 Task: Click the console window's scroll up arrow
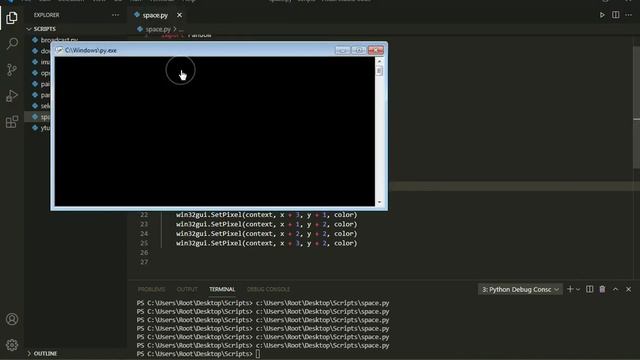[380, 61]
